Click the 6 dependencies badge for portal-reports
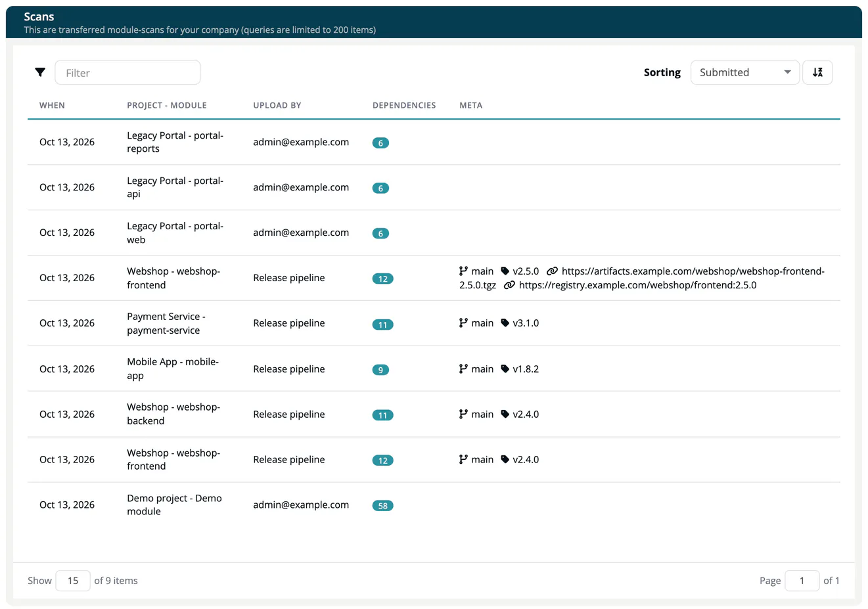The height and width of the screenshot is (609, 868). 380,143
